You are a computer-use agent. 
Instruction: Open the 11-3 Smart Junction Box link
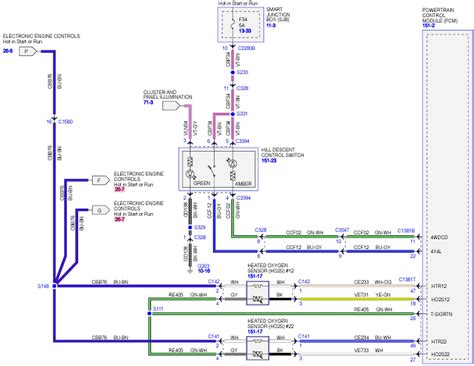[x=271, y=25]
